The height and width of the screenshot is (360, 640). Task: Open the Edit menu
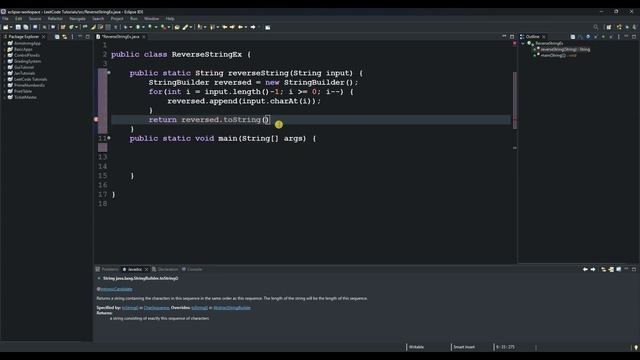click(19, 18)
